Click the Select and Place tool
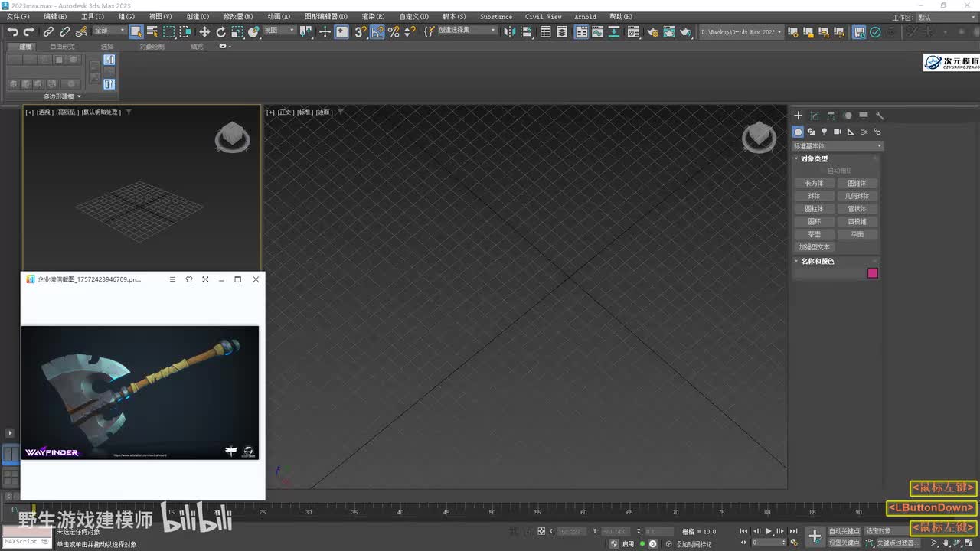This screenshot has width=980, height=551. pyautogui.click(x=254, y=31)
